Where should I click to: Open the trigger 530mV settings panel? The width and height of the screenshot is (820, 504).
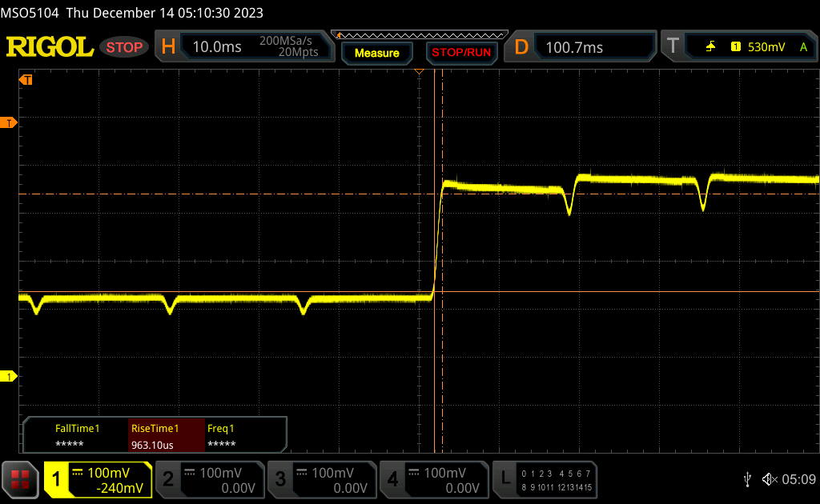(740, 47)
